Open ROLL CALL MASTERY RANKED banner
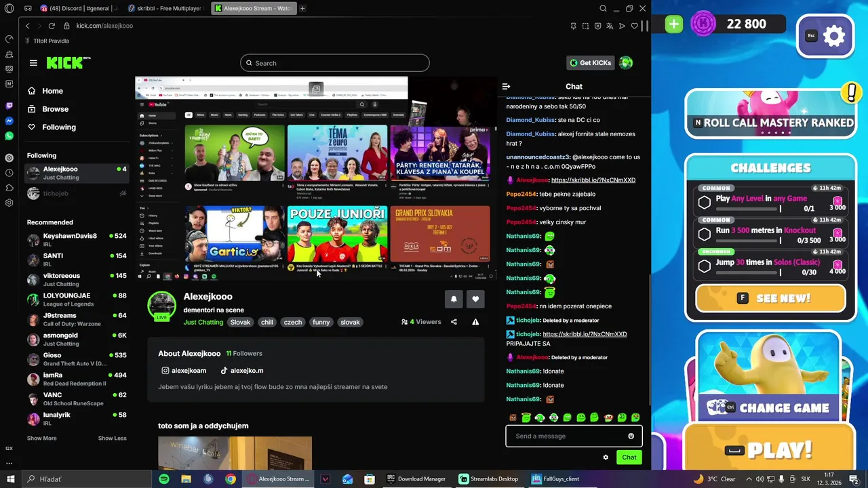The image size is (868, 488). (x=771, y=114)
